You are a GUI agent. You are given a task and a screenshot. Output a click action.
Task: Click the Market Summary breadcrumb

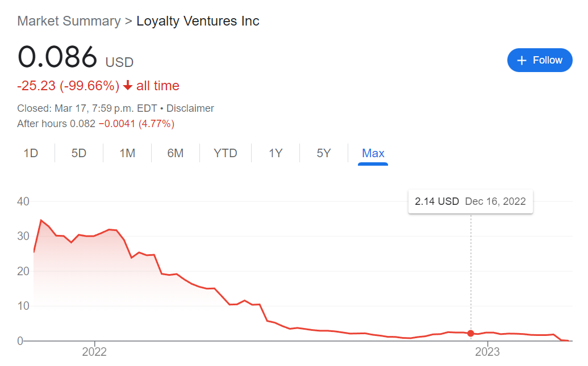tap(69, 22)
